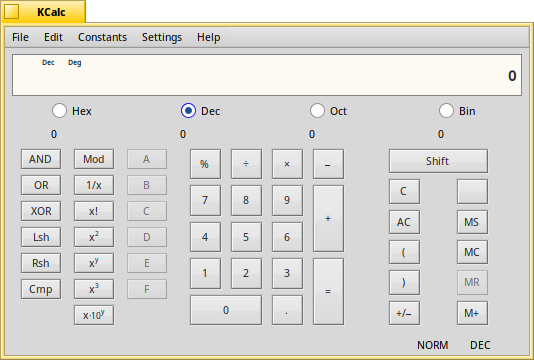
Task: Select the Hex radio button
Action: pyautogui.click(x=72, y=111)
